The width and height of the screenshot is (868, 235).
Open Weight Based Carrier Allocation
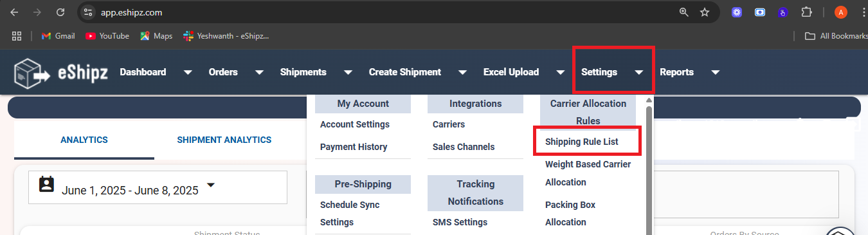coord(588,173)
